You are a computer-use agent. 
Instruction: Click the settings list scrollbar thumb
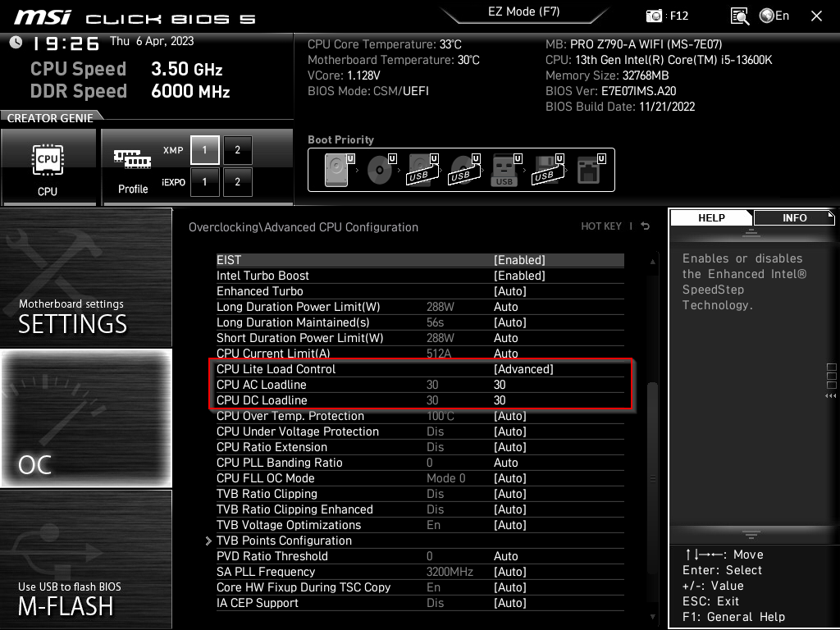point(652,478)
